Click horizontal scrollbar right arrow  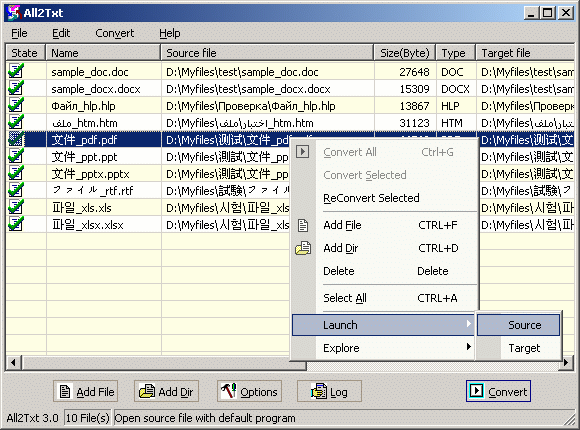[x=567, y=362]
